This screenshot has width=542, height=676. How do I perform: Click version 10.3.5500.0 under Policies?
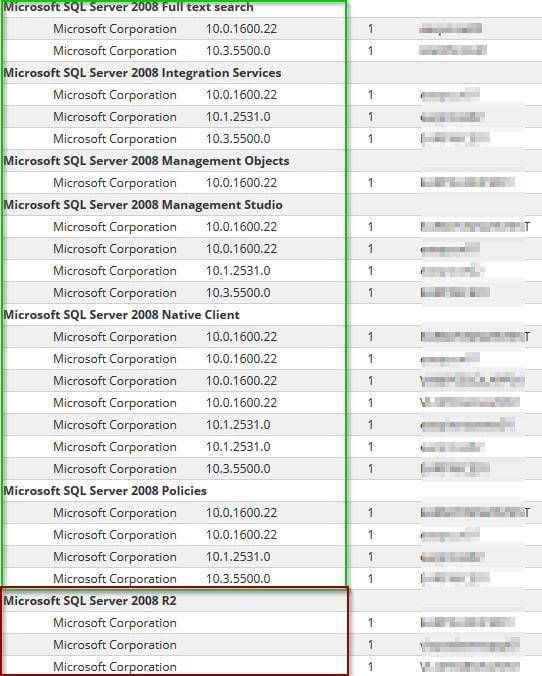pyautogui.click(x=238, y=579)
